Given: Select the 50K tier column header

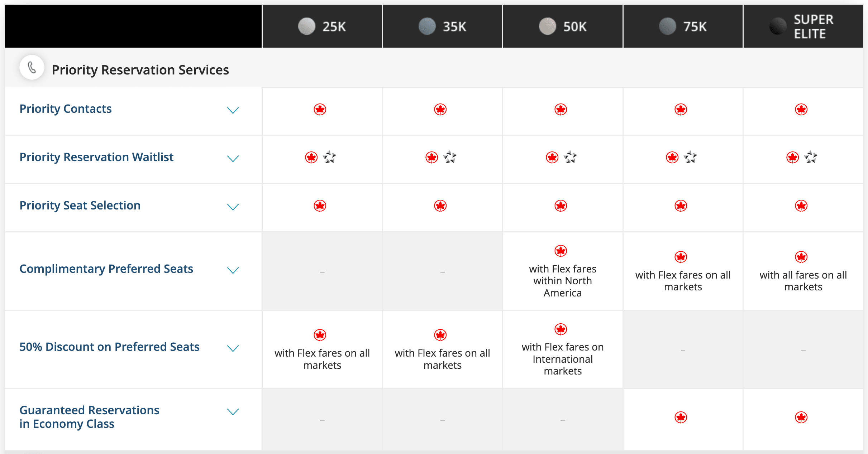Looking at the screenshot, I should (x=563, y=26).
